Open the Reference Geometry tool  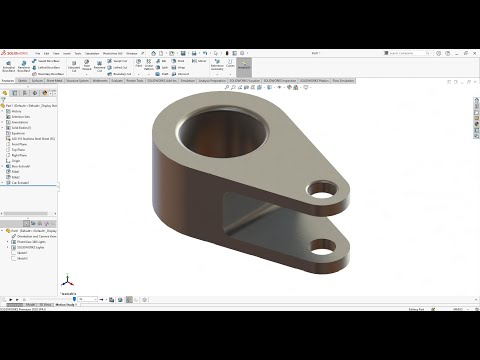217,64
